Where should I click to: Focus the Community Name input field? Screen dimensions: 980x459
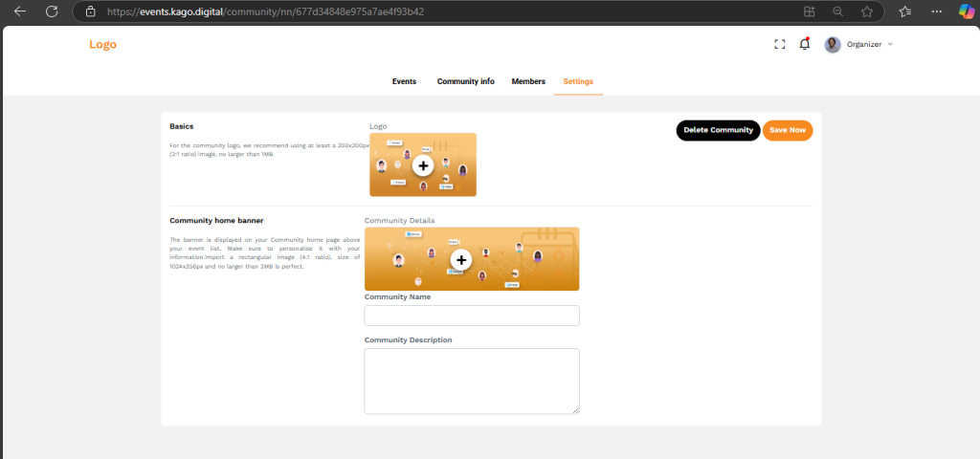472,316
